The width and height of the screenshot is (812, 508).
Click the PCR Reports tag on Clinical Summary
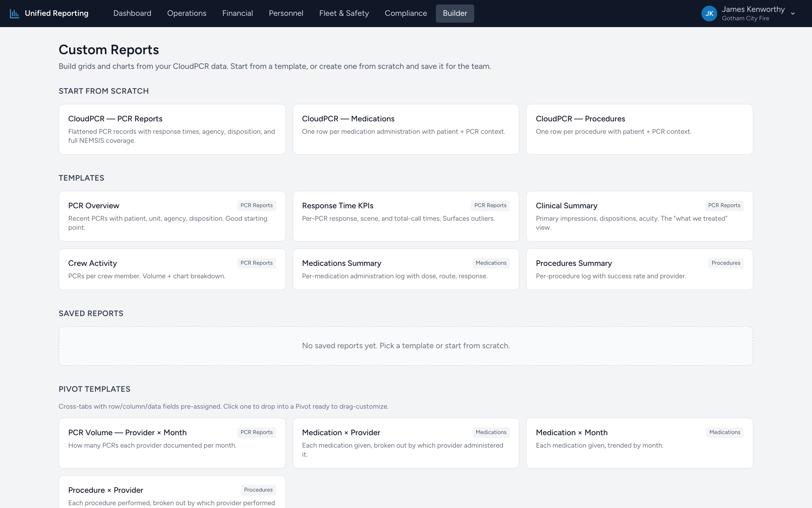pyautogui.click(x=724, y=206)
